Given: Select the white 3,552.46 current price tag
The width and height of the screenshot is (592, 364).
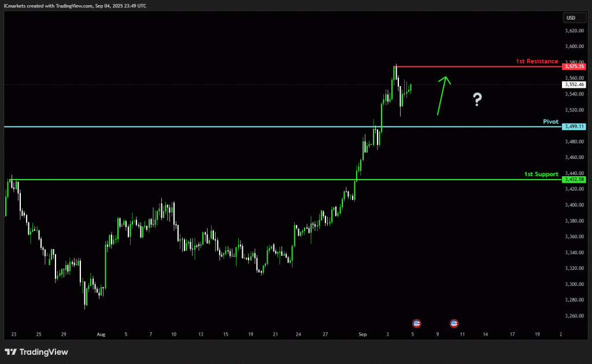Looking at the screenshot, I should click(574, 84).
